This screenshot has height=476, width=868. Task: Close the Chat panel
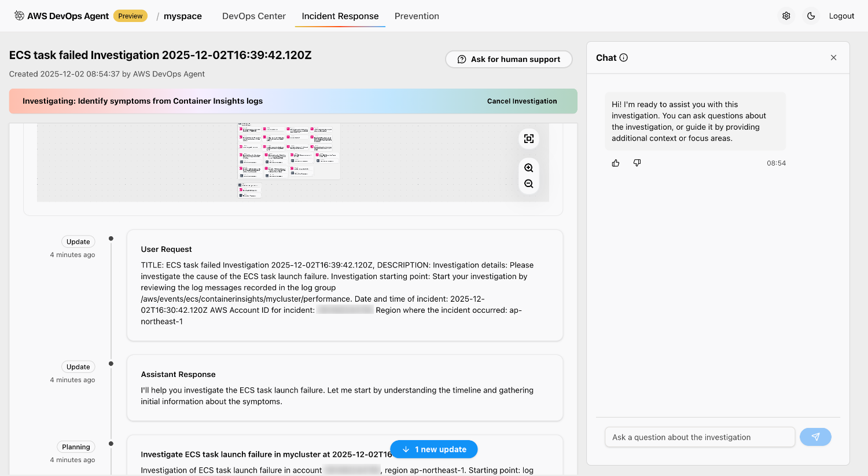[x=834, y=58]
